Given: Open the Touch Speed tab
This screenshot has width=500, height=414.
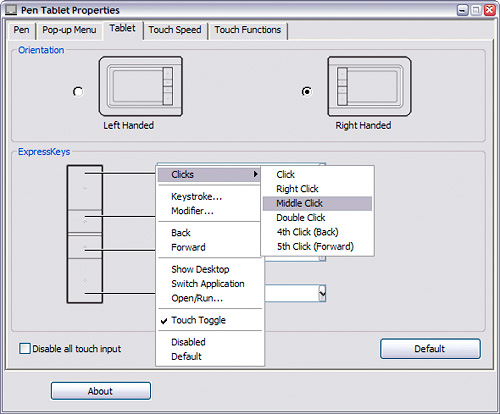Looking at the screenshot, I should (175, 30).
